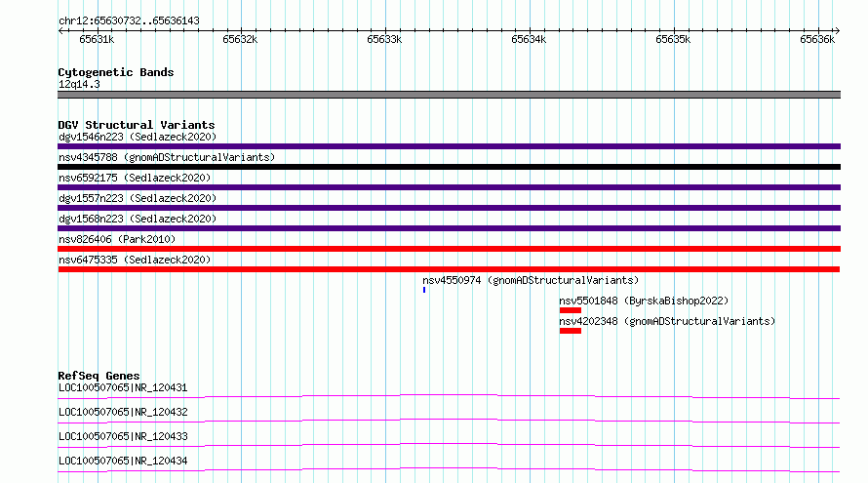Open the LOC100507065|NR_120433 transcript label
The width and height of the screenshot is (868, 483).
click(x=123, y=436)
